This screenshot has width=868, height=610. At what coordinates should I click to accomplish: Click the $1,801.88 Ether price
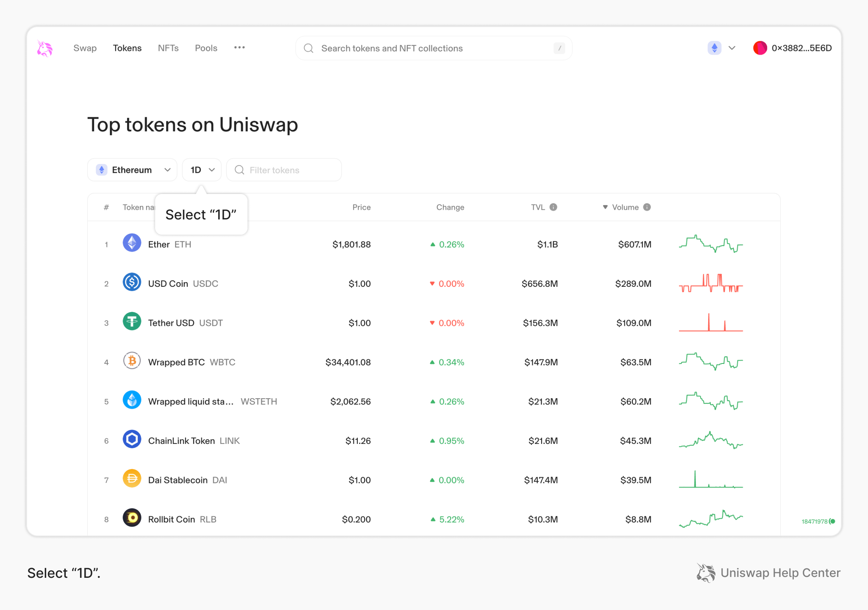[351, 244]
